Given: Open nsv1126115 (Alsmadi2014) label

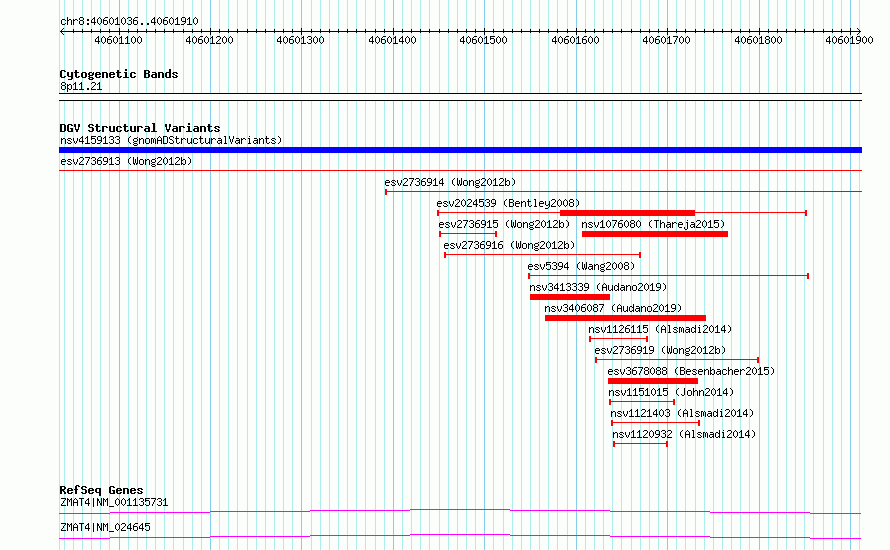Looking at the screenshot, I should pyautogui.click(x=660, y=329).
